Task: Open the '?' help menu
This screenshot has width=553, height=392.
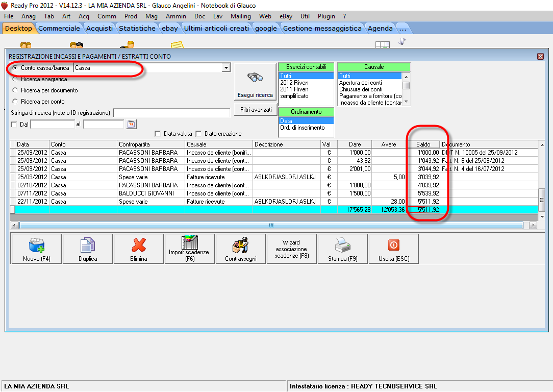Action: (x=344, y=16)
